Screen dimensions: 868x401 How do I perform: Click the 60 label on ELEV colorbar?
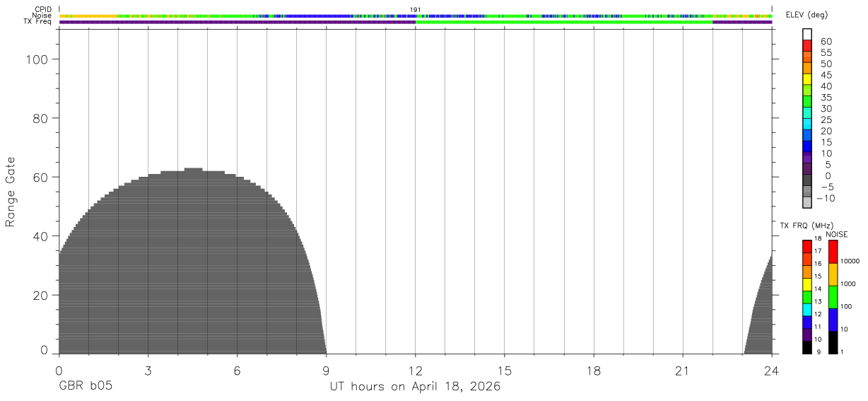[826, 42]
